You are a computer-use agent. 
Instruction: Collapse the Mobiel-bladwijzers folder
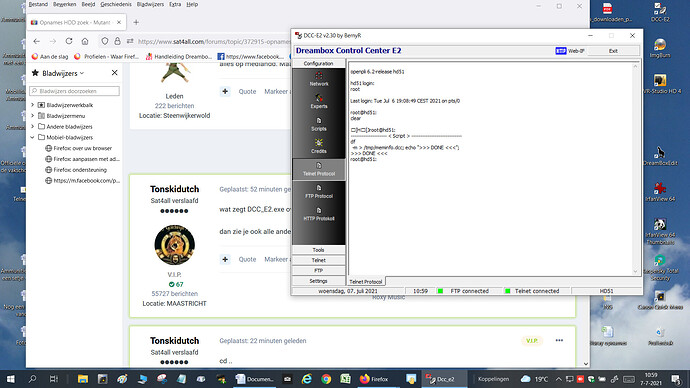click(x=33, y=137)
